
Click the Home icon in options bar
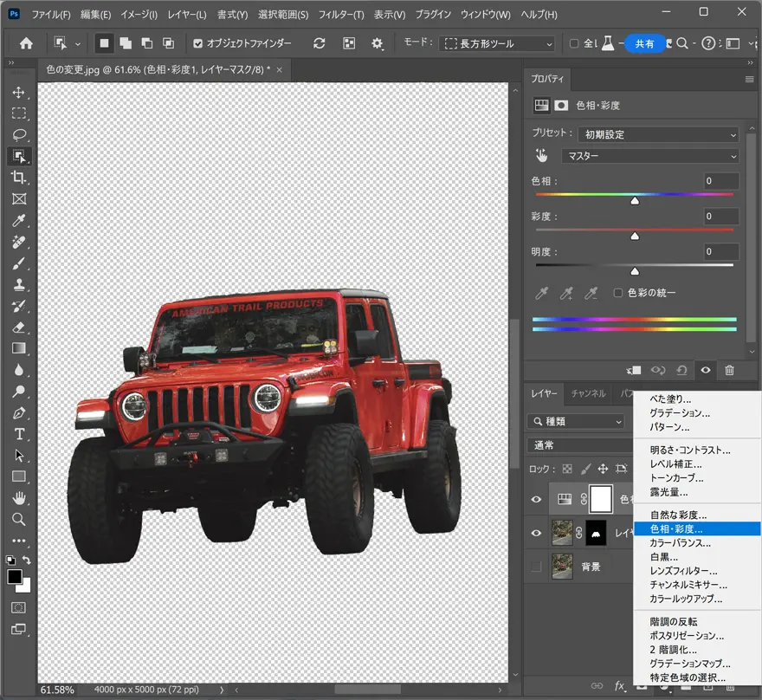pos(26,43)
